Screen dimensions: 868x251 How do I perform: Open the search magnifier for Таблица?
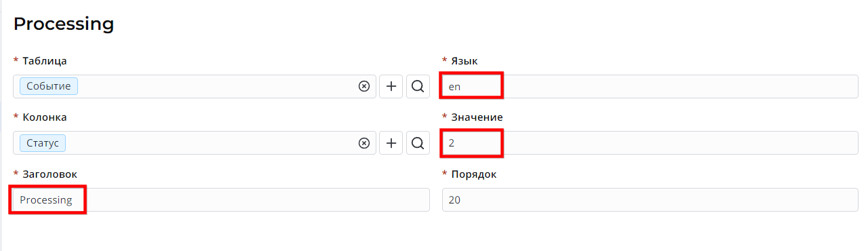[418, 86]
